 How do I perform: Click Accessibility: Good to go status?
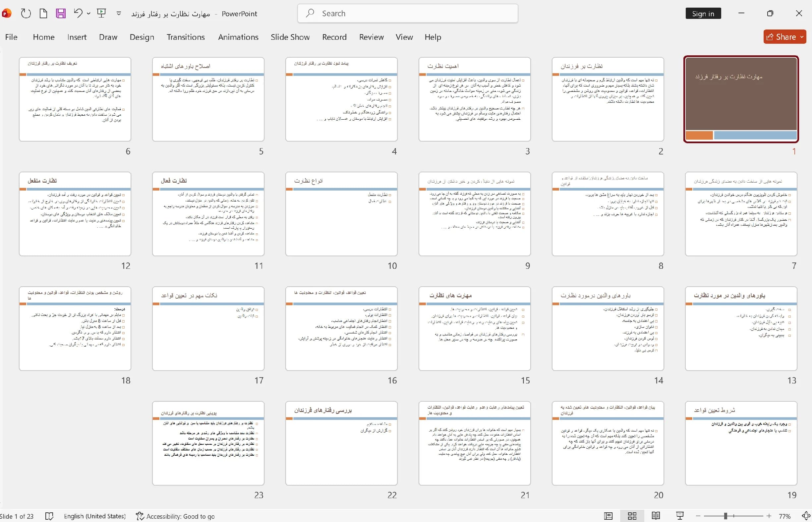(175, 516)
